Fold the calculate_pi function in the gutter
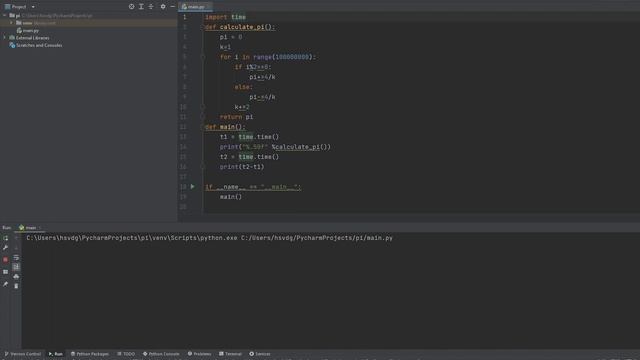Screen dimensions: 640x360 (203, 27)
